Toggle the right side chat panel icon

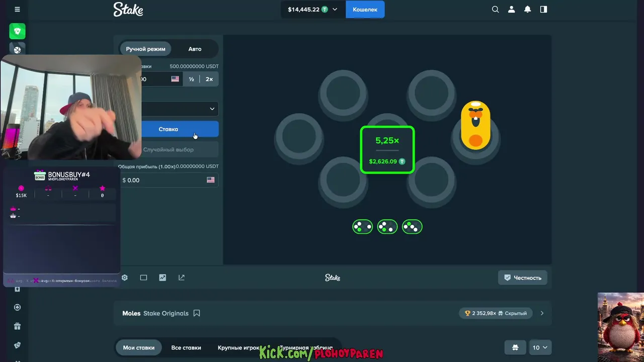544,10
